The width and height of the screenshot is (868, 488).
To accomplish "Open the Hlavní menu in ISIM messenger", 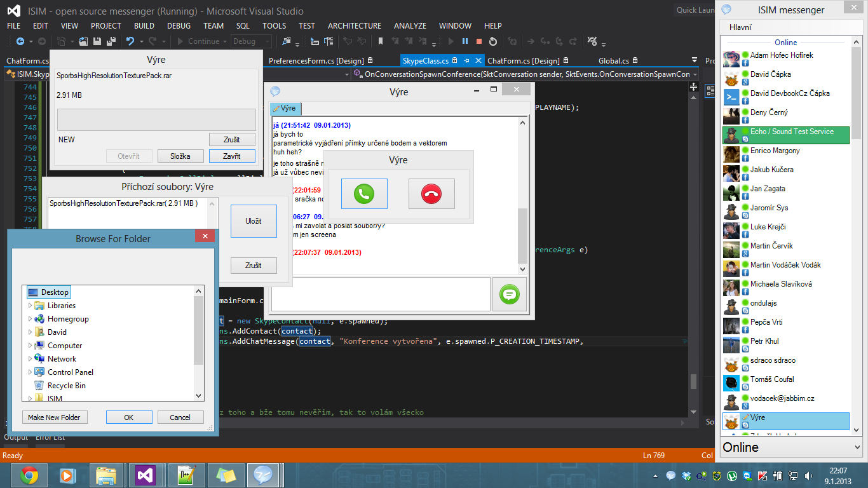I will point(740,27).
